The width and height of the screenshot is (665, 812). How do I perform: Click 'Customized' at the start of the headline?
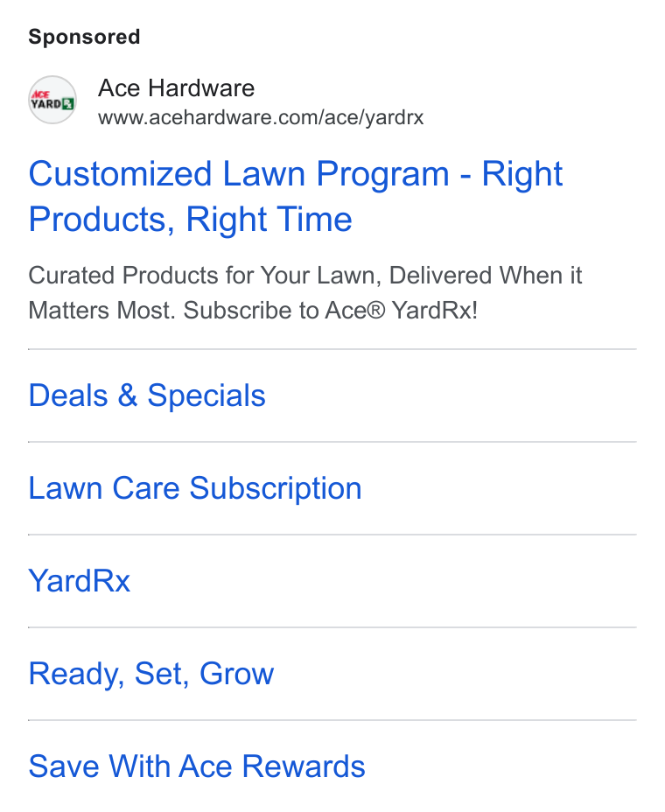point(120,173)
